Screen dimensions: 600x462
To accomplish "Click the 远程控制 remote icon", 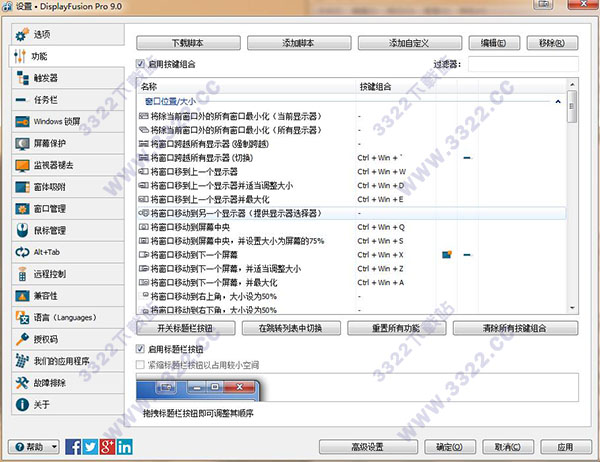I will [22, 274].
